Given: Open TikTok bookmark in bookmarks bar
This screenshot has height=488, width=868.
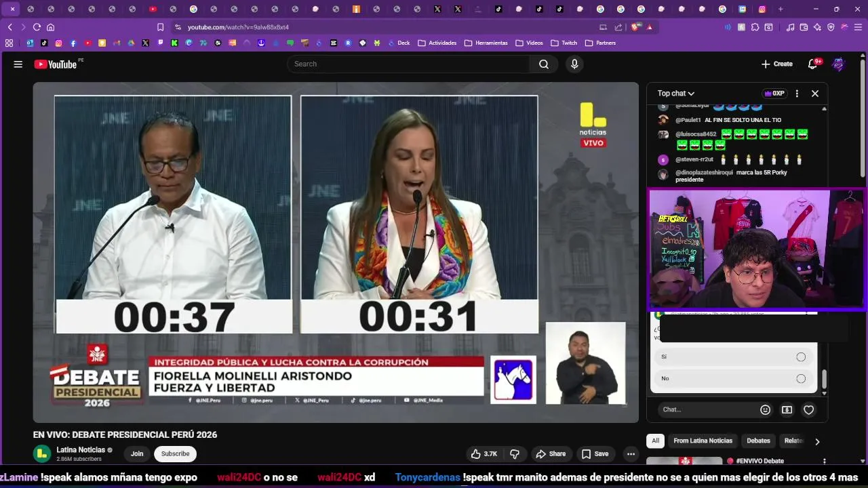Looking at the screenshot, I should tap(44, 43).
